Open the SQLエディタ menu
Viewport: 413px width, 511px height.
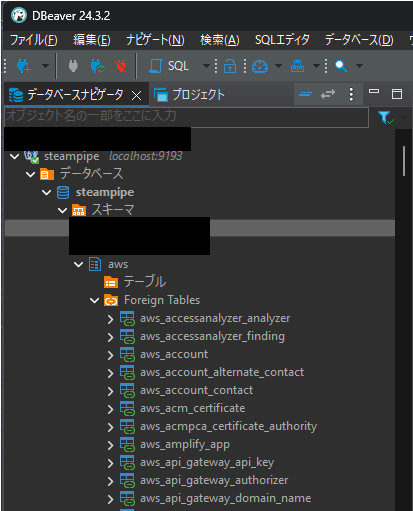(282, 40)
